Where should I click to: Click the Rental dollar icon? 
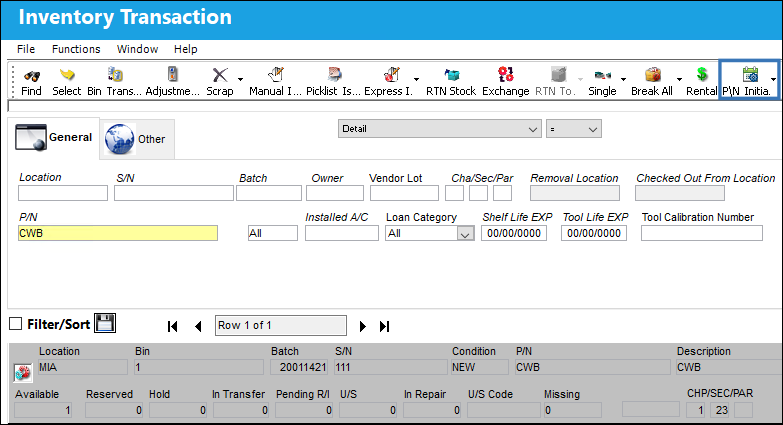click(702, 74)
